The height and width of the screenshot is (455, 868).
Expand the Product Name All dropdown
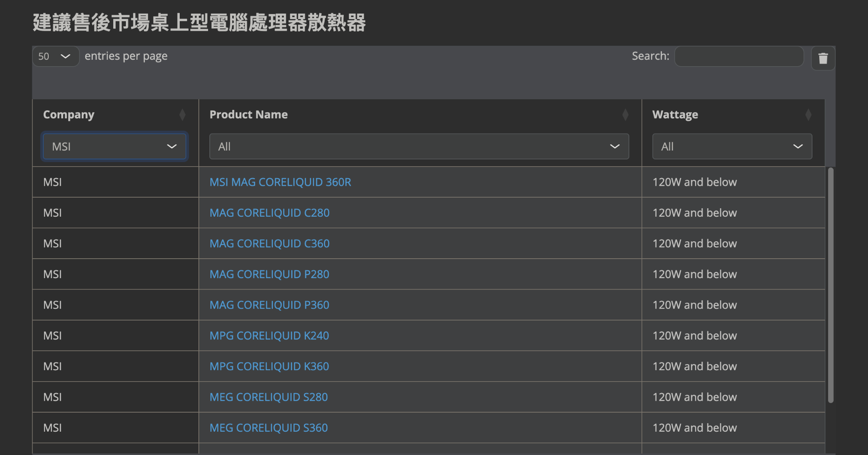(419, 146)
